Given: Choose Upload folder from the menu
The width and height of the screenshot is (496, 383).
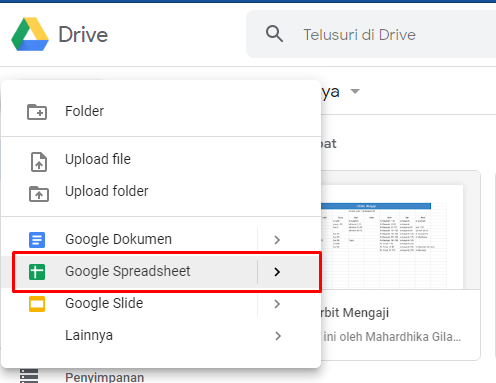Looking at the screenshot, I should pyautogui.click(x=161, y=191).
